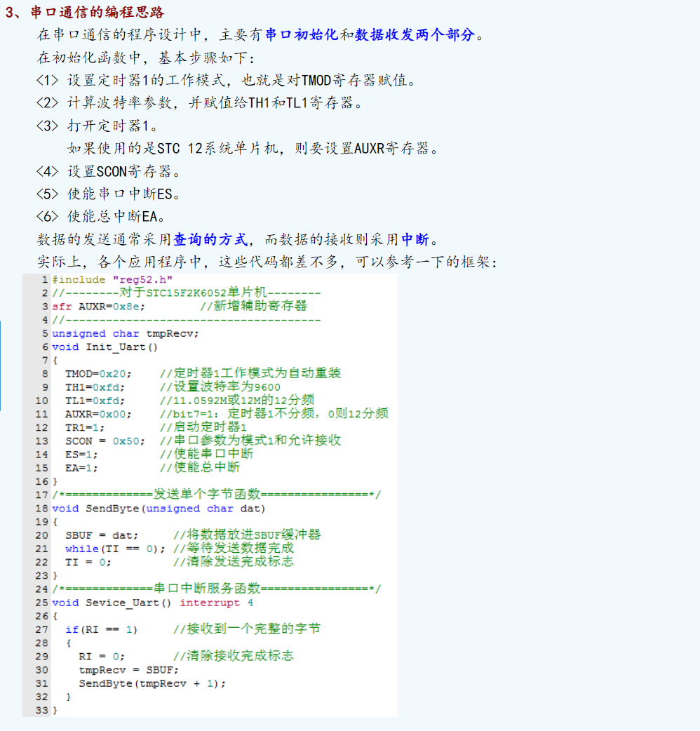
Task: Click code 'TMOD=0x20;'
Action: click(98, 374)
